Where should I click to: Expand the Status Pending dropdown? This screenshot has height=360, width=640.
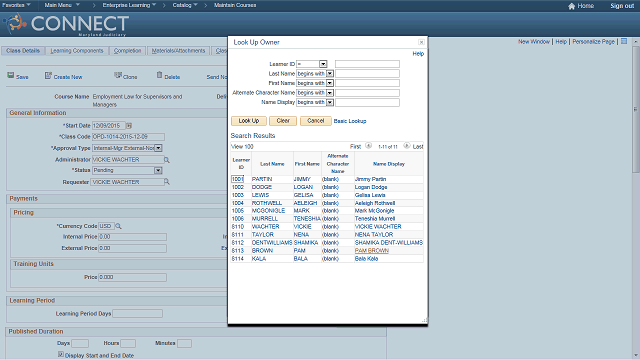158,170
